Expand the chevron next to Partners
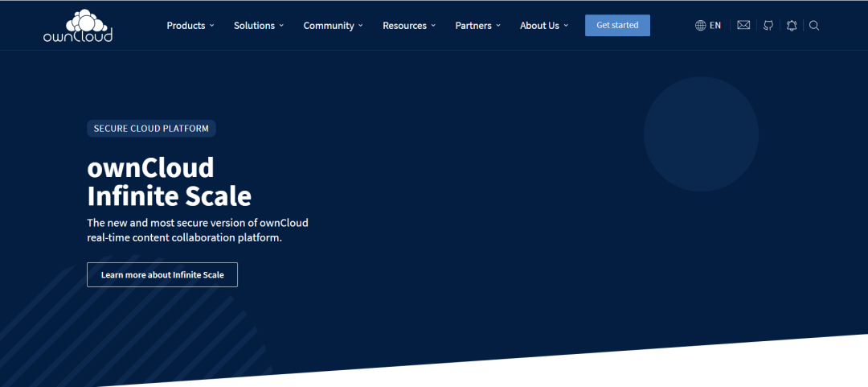The height and width of the screenshot is (387, 868). (x=498, y=26)
